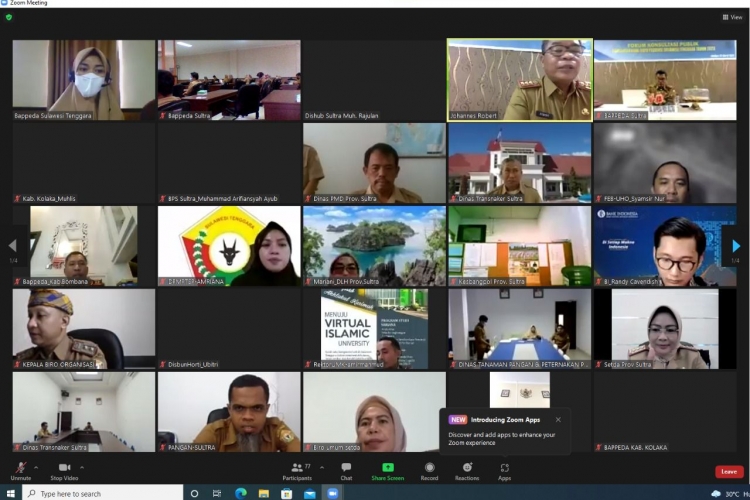Stop Video camera toggle

66,470
